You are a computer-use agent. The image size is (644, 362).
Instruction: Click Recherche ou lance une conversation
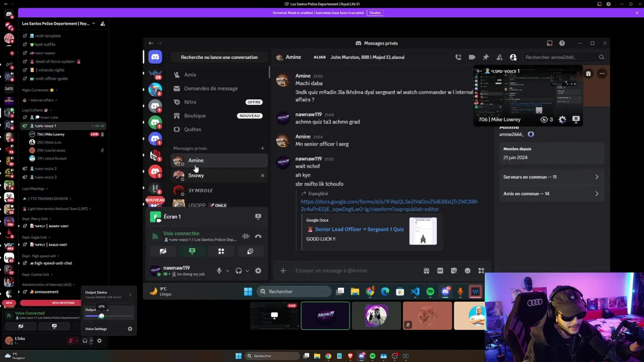click(x=219, y=57)
